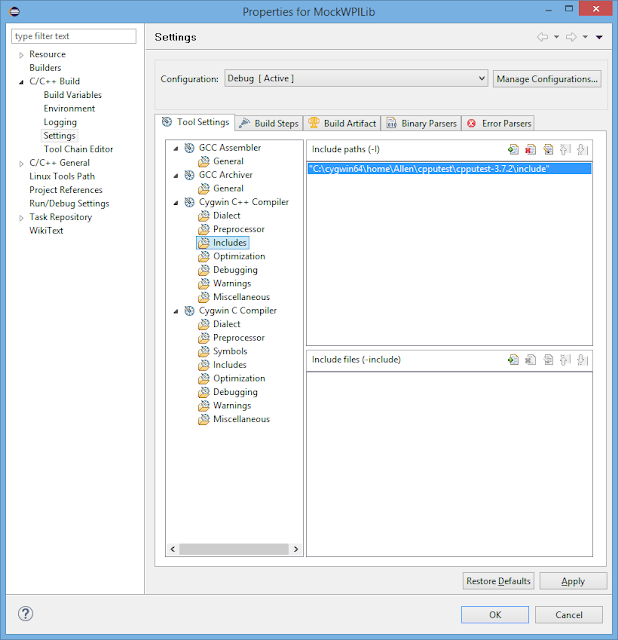The image size is (618, 640).
Task: Collapse the C/C++ Build tree node
Action: [21, 82]
